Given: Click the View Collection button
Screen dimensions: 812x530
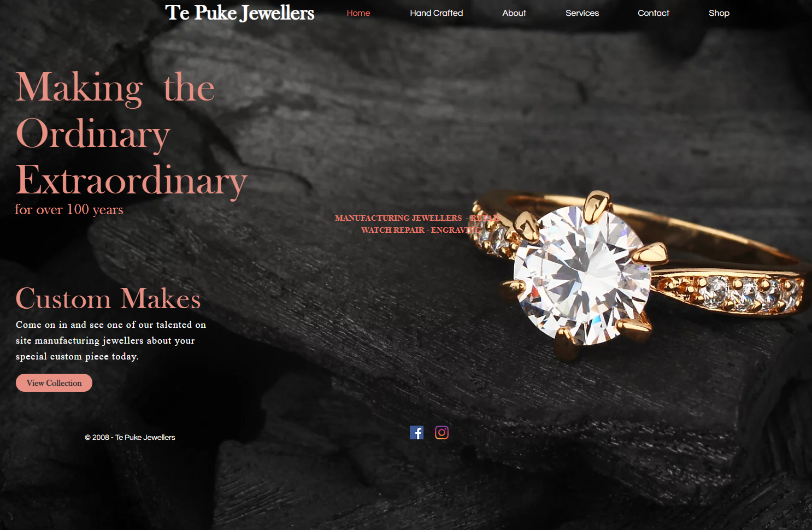Looking at the screenshot, I should [54, 383].
